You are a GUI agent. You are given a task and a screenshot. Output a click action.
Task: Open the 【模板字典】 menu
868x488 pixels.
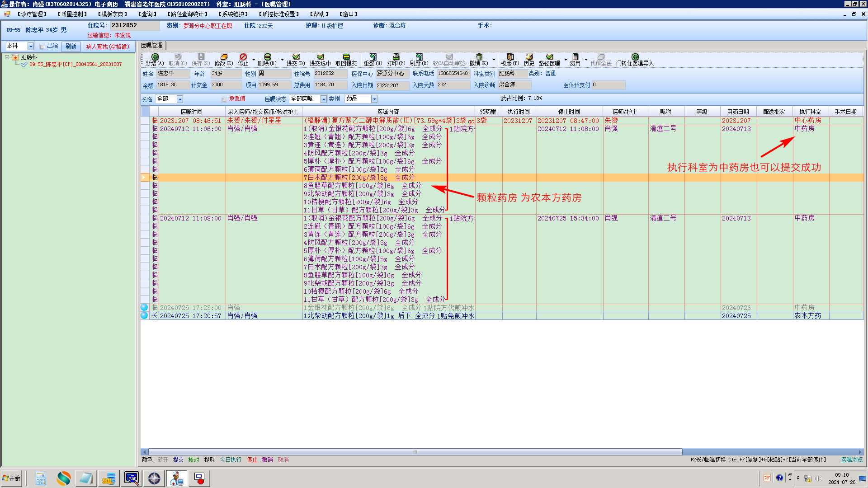(113, 14)
